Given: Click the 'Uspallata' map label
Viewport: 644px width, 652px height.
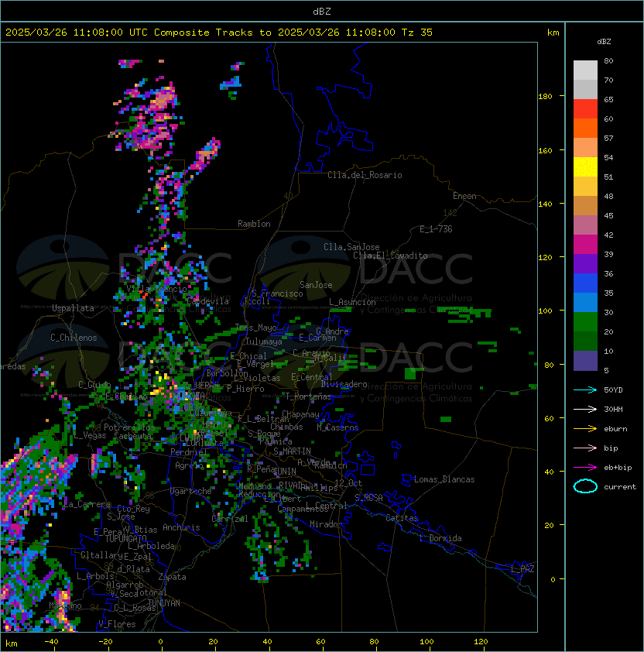Looking at the screenshot, I should coord(73,308).
